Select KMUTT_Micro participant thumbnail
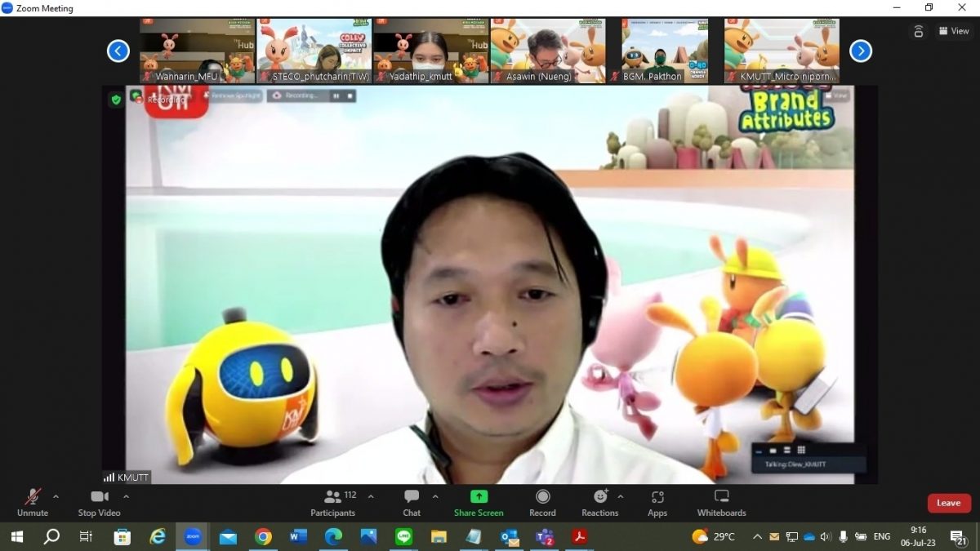Image resolution: width=980 pixels, height=551 pixels. tap(782, 51)
